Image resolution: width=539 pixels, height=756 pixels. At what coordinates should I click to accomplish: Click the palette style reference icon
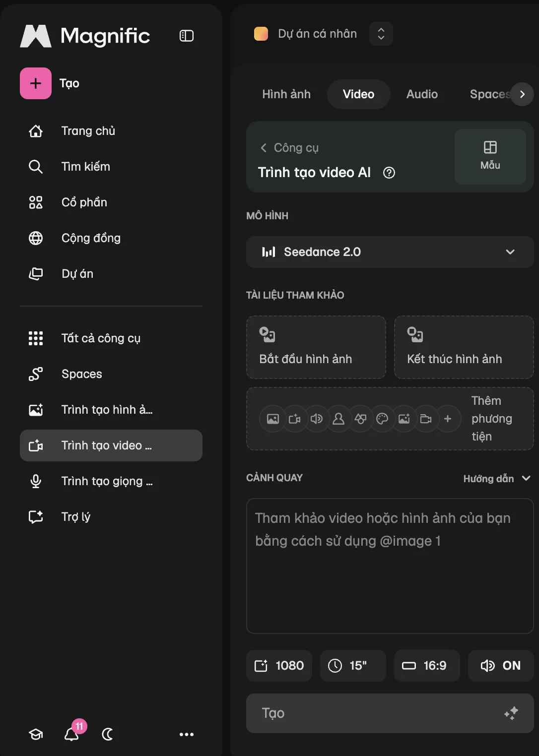[382, 419]
